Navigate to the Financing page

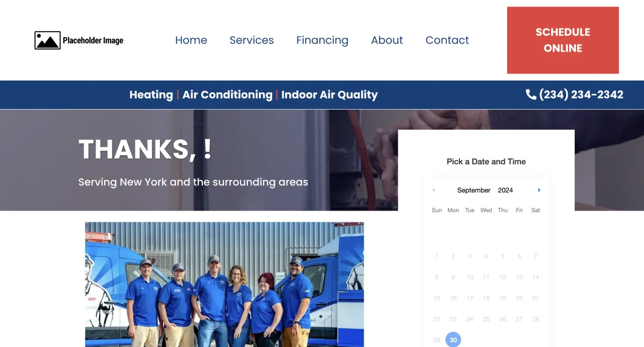[322, 40]
